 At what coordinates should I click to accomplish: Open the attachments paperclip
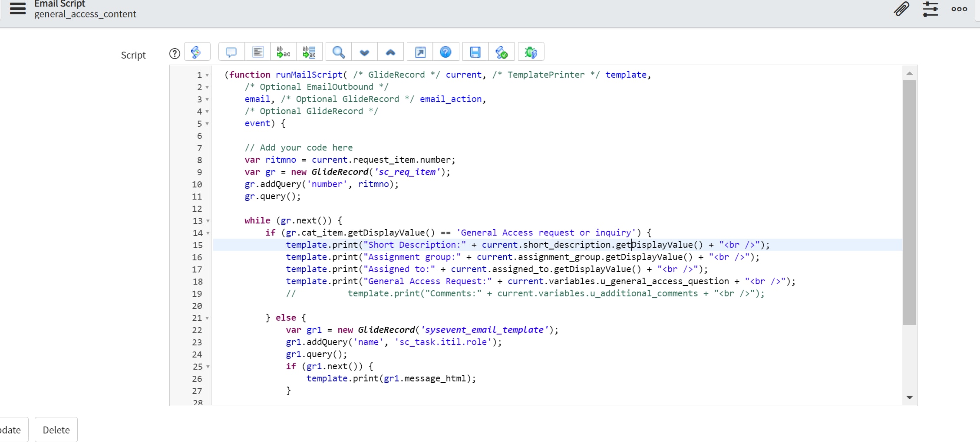pyautogui.click(x=901, y=9)
